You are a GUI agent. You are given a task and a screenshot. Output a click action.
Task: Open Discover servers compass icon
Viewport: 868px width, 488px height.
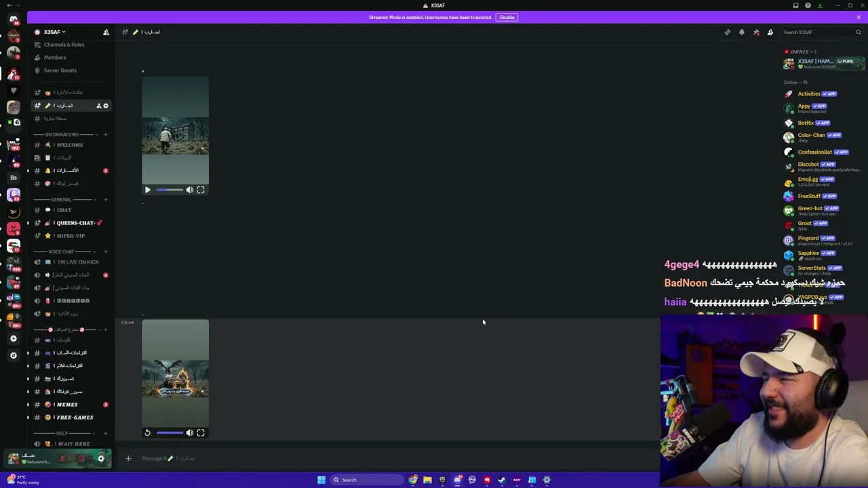click(x=14, y=355)
